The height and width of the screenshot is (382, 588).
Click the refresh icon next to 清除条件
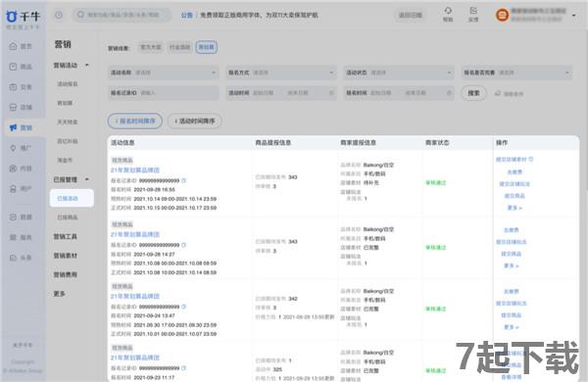tap(498, 93)
